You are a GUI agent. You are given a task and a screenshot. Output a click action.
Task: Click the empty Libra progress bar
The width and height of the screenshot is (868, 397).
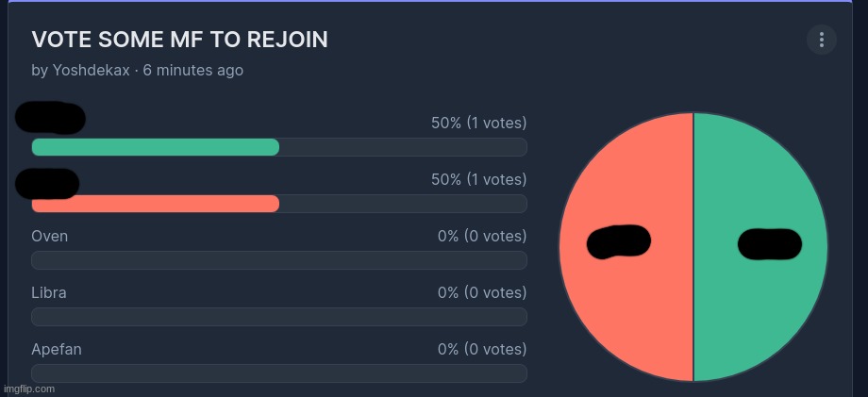point(279,317)
